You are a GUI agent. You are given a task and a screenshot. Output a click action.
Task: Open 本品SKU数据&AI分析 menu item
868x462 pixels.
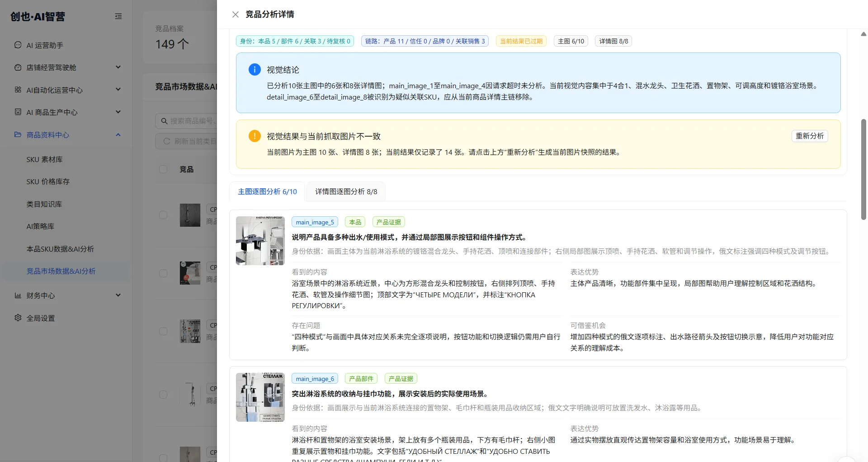[x=60, y=249]
